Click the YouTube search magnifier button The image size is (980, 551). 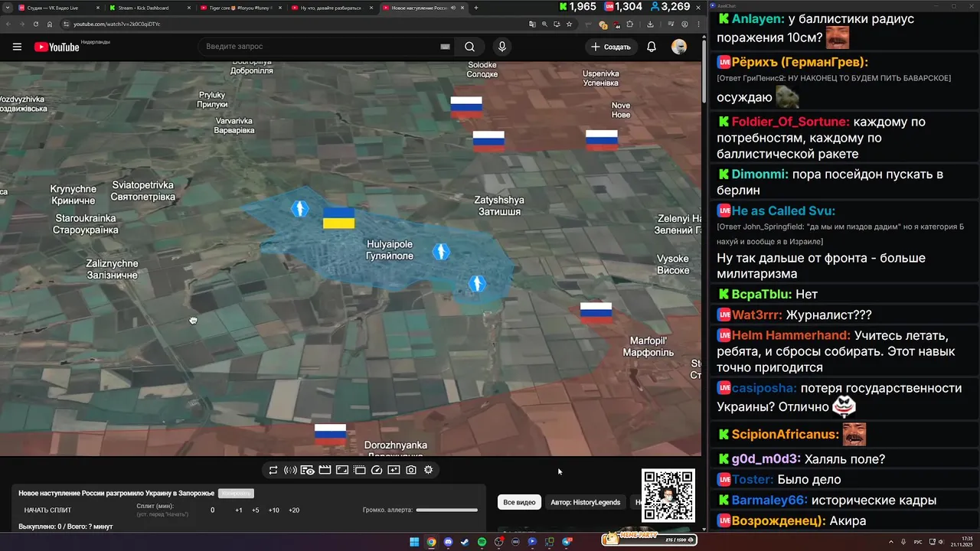pos(469,47)
